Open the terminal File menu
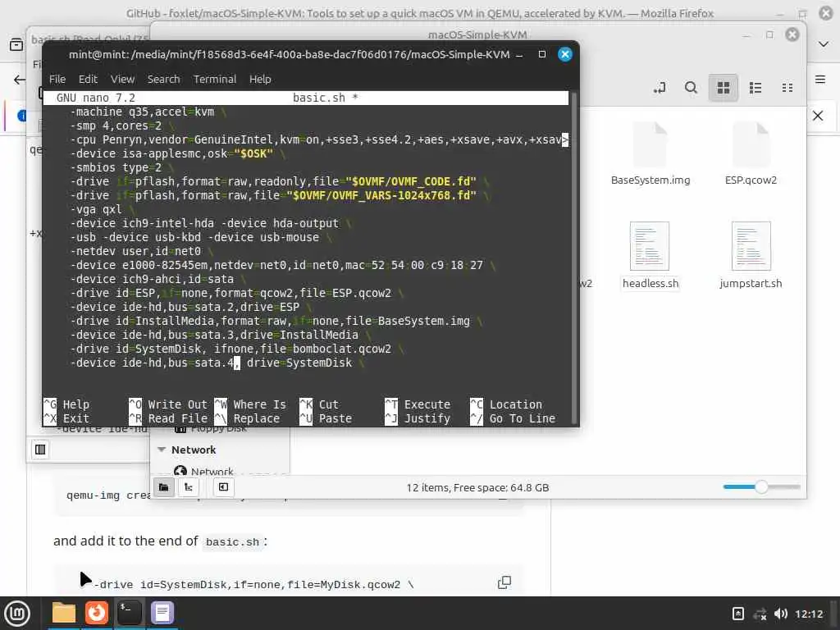This screenshot has width=840, height=630. (57, 79)
